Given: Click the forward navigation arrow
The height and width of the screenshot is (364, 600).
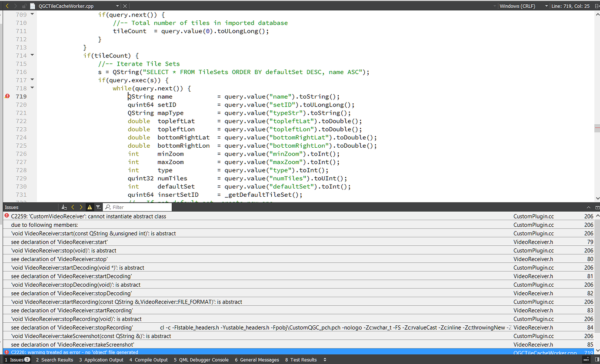Looking at the screenshot, I should [x=15, y=6].
